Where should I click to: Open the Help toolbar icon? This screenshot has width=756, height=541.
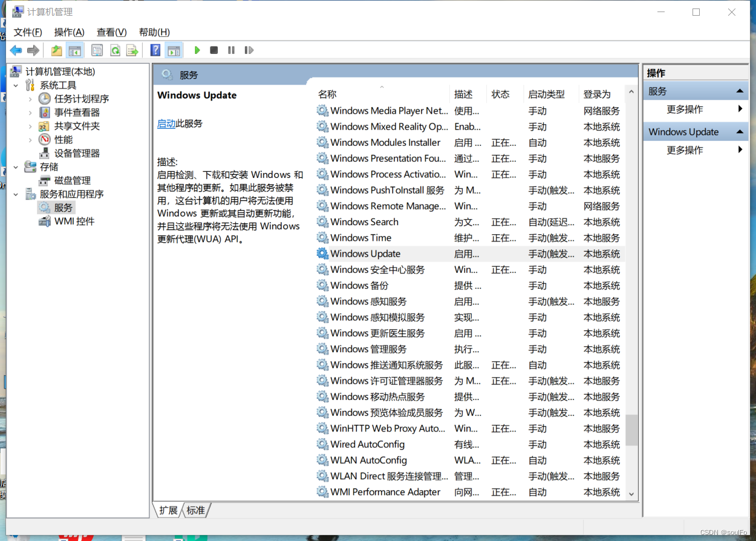pyautogui.click(x=155, y=50)
